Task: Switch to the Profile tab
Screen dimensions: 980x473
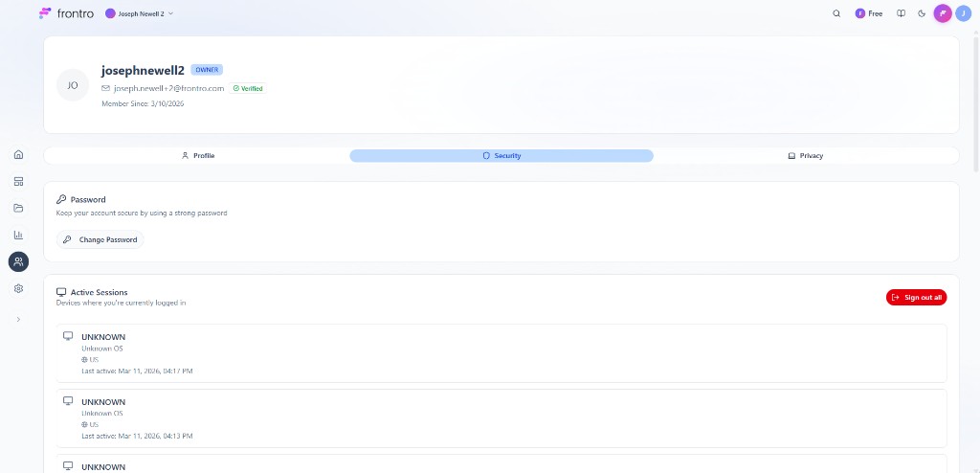Action: [197, 156]
